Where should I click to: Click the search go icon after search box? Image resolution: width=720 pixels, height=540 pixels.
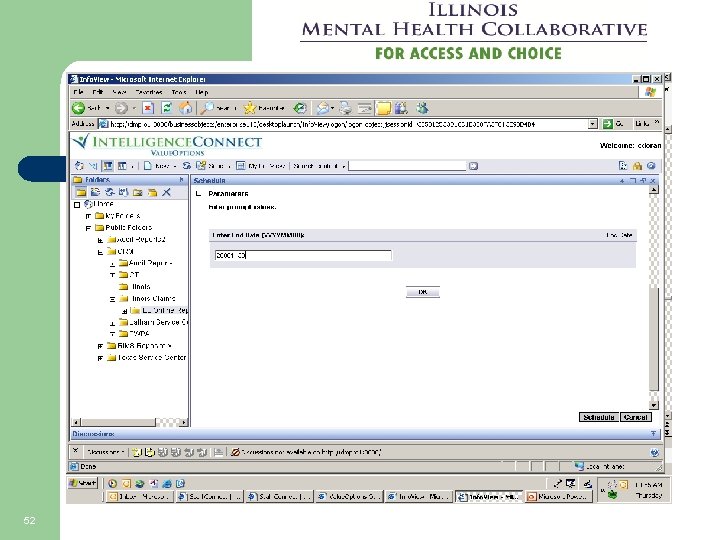coord(473,166)
